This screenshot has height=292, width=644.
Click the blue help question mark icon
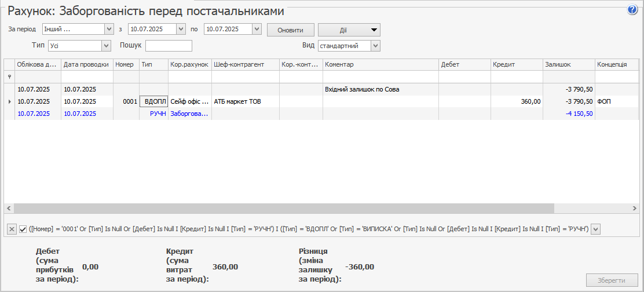[632, 10]
